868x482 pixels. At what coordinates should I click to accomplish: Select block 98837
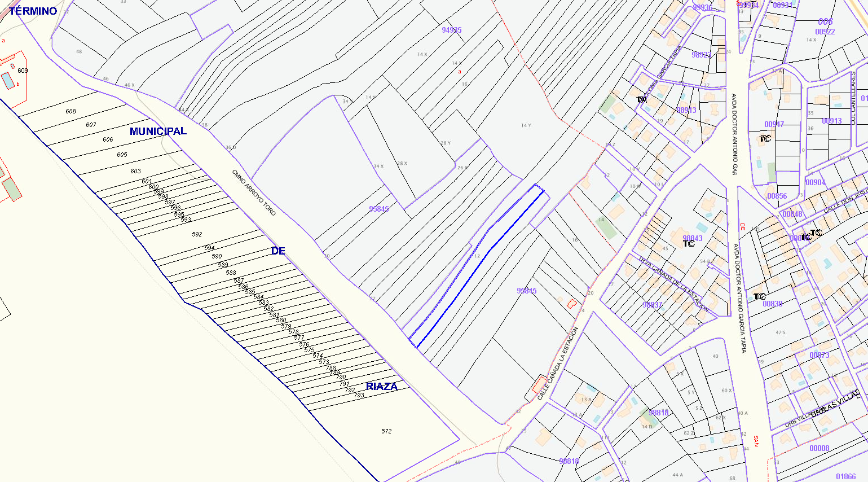(652, 305)
